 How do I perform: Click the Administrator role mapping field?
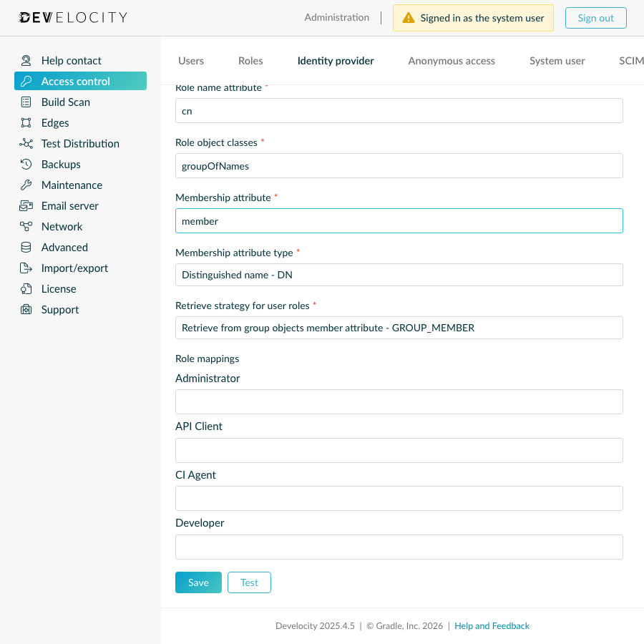[x=399, y=401]
